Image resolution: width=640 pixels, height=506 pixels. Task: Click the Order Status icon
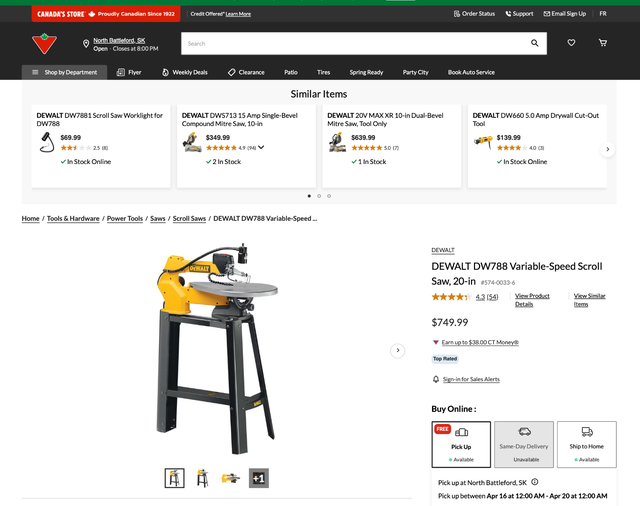(457, 13)
